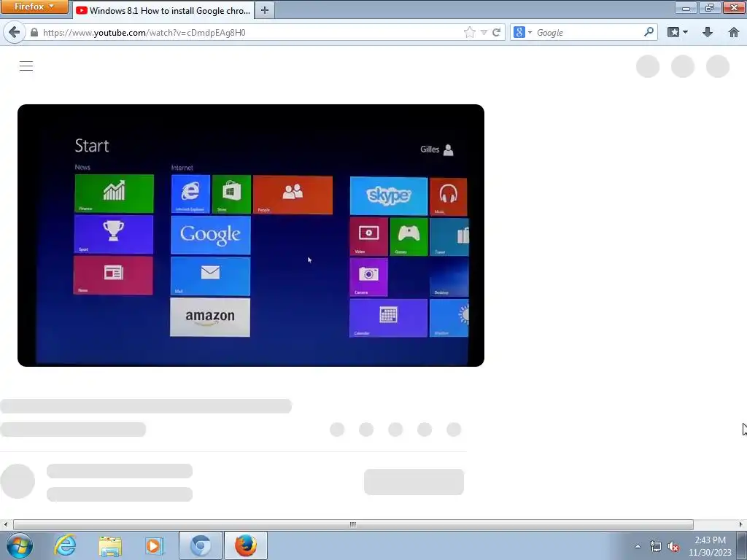
Task: Open the orange Firefox menu button
Action: [34, 7]
